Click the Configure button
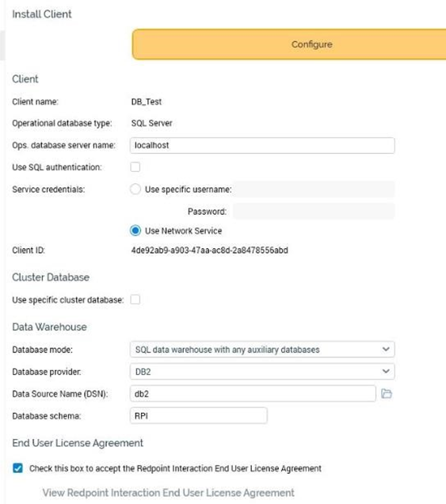446x504 pixels. click(x=289, y=44)
